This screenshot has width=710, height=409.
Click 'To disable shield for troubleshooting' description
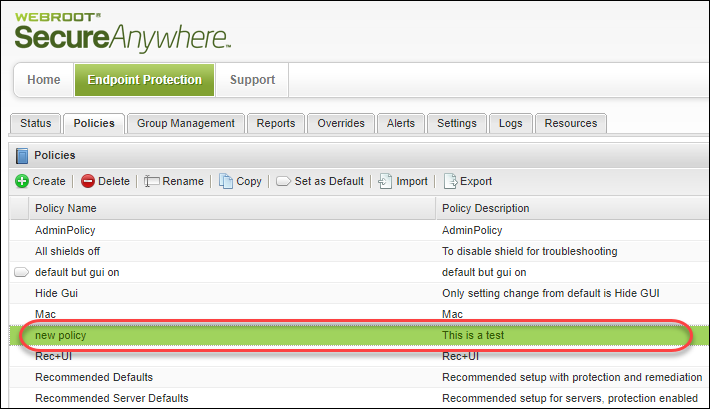coord(530,251)
